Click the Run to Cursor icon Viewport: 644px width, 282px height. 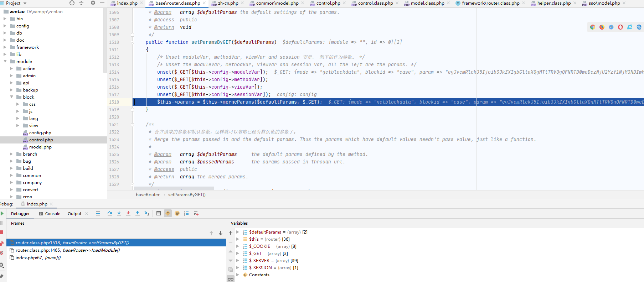(x=147, y=213)
